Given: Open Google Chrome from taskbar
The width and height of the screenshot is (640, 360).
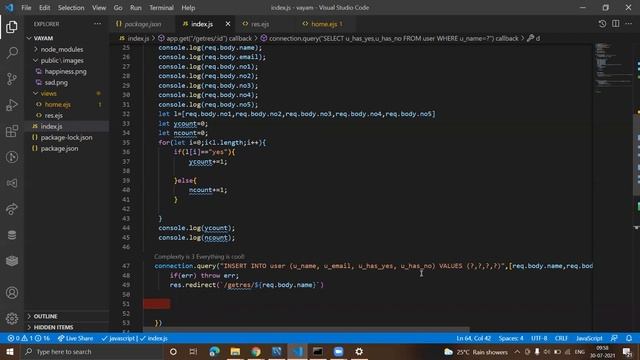Looking at the screenshot, I should [x=256, y=352].
